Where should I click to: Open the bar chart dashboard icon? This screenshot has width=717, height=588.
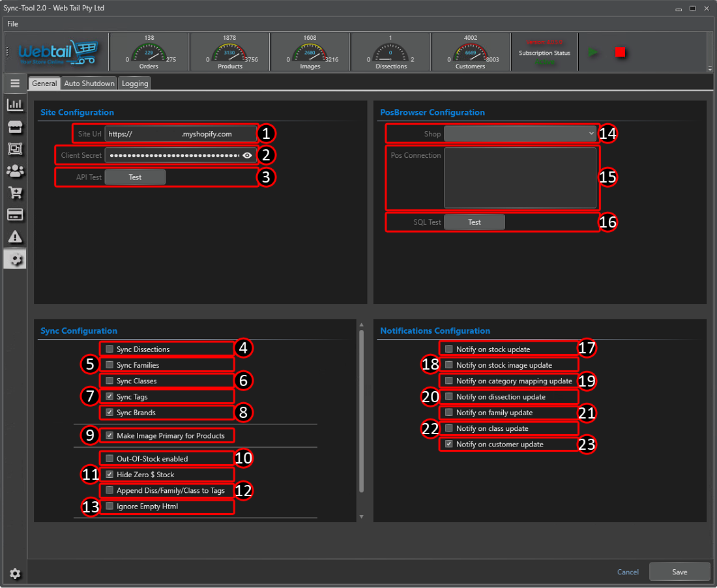14,105
